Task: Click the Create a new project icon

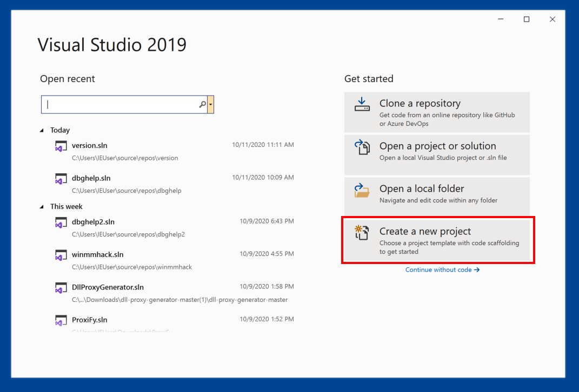Action: (362, 233)
